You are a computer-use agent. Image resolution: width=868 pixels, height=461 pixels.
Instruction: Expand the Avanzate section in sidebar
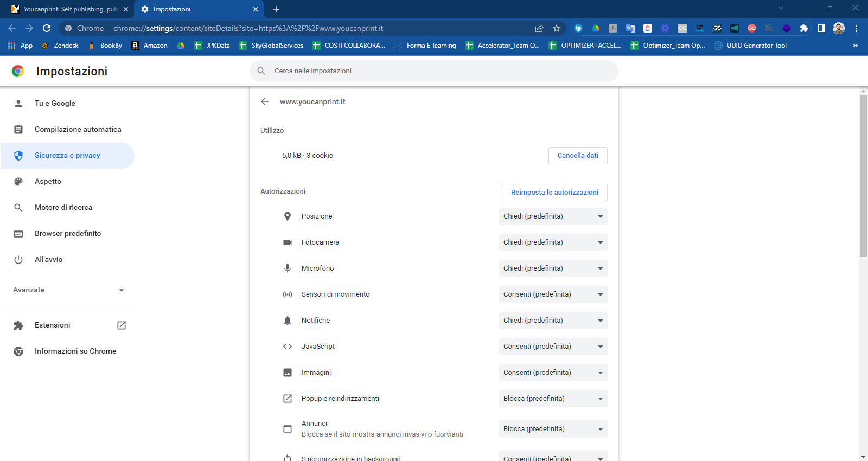pos(68,290)
